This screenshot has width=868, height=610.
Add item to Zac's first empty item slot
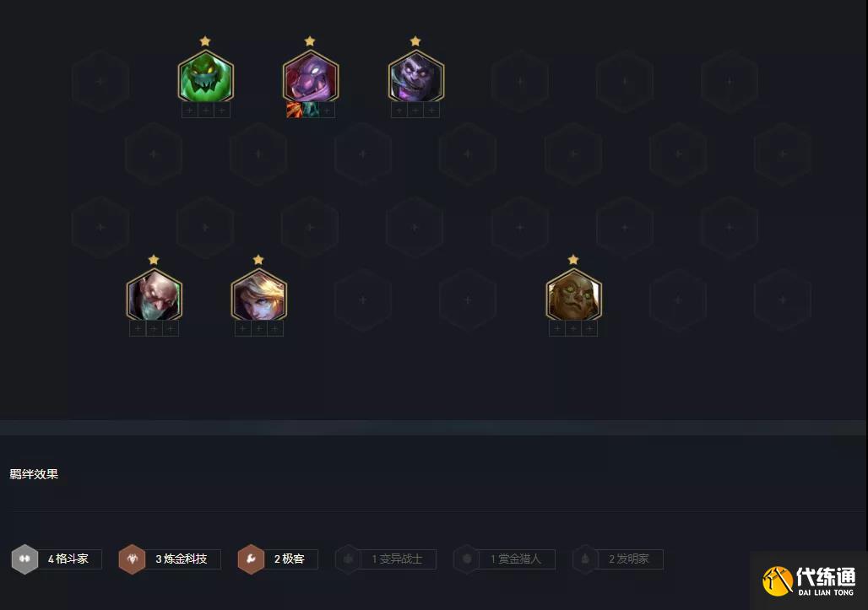coord(189,111)
